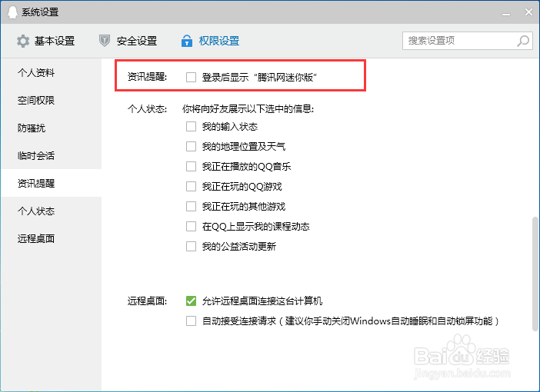Click the QQ penguin icon in title bar

coord(12,12)
